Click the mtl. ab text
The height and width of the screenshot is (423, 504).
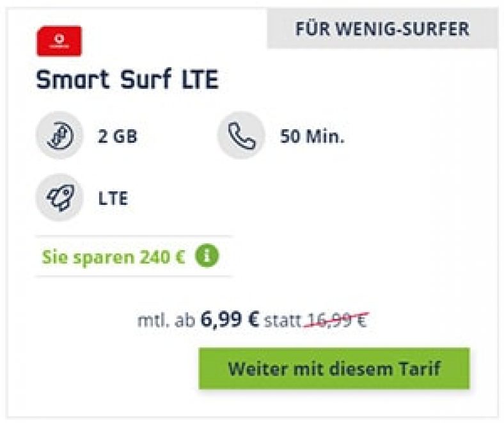pos(166,319)
